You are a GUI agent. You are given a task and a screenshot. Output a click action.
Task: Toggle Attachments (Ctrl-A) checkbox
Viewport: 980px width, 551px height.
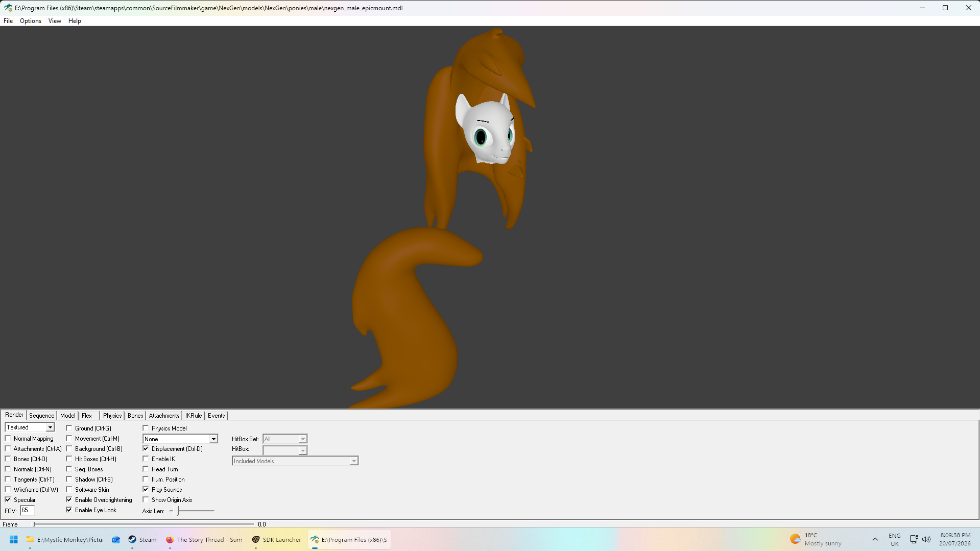point(8,449)
